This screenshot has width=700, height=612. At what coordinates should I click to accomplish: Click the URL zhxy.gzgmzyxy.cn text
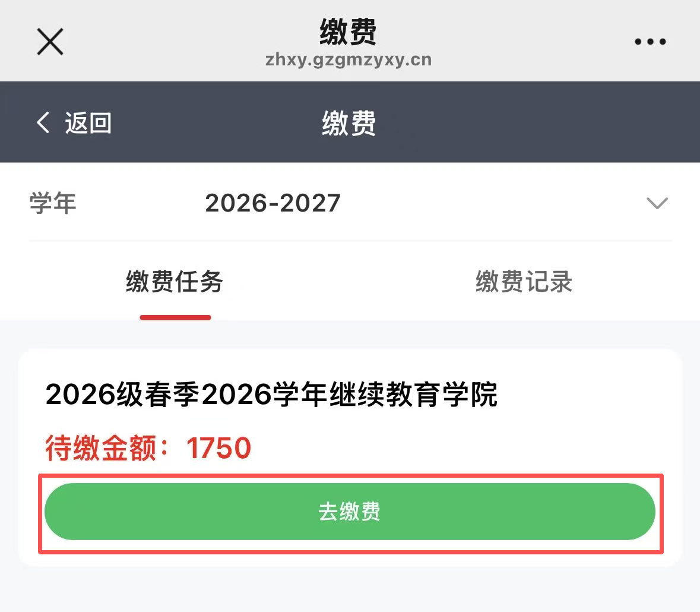coord(349,59)
